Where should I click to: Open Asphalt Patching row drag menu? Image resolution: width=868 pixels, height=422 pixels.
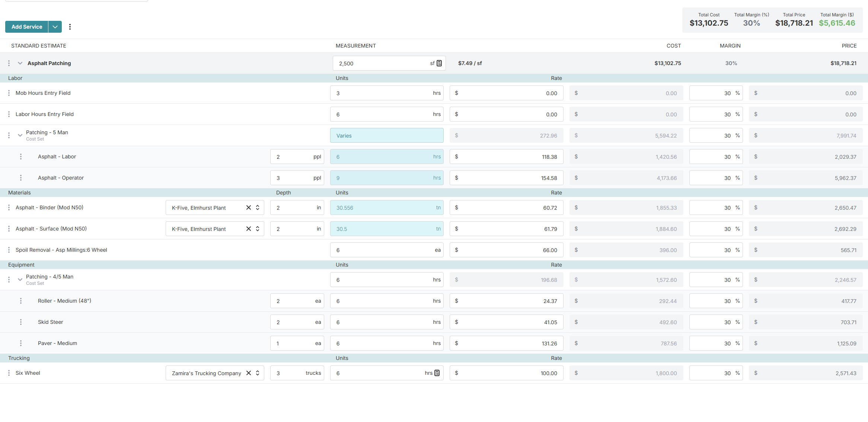point(9,63)
